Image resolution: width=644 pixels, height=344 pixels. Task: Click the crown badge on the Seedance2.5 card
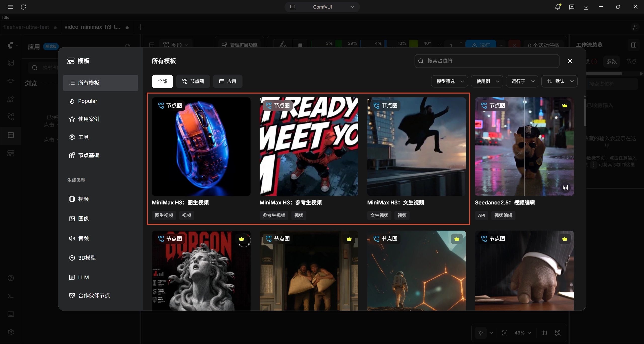565,106
